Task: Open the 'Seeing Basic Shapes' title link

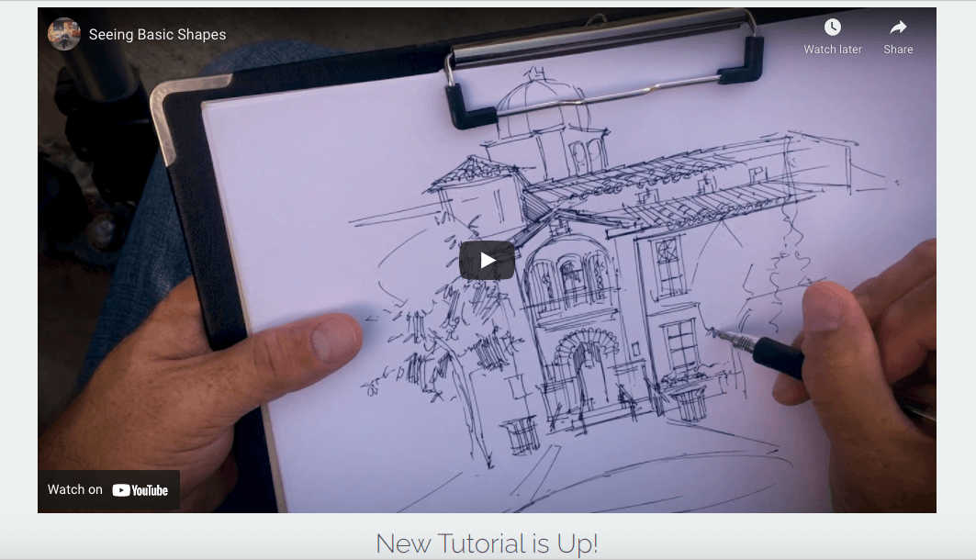Action: click(157, 35)
